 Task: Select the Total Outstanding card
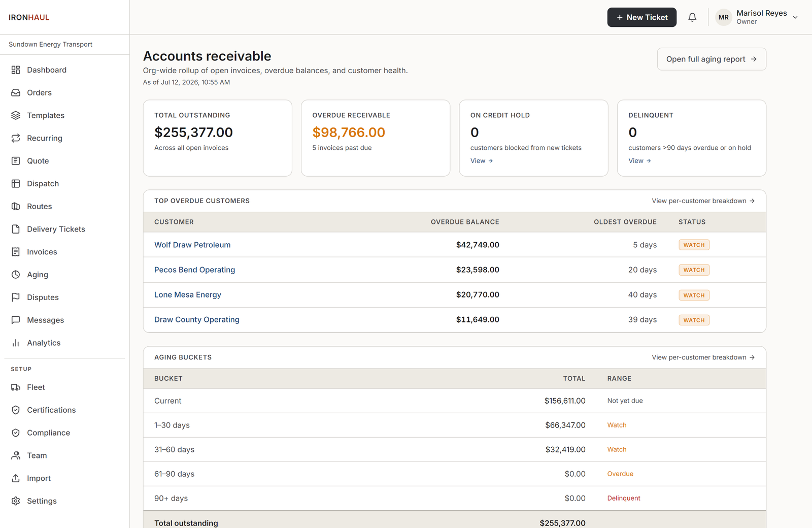(218, 138)
